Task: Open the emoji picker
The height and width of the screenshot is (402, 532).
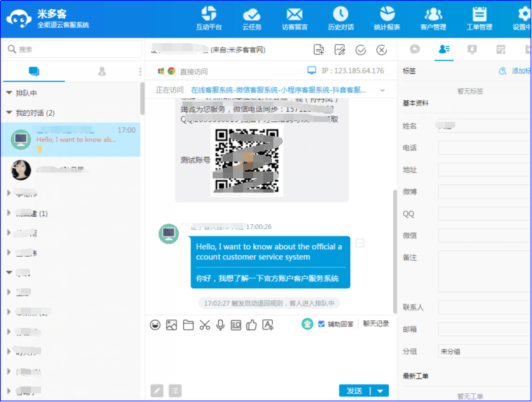Action: pyautogui.click(x=155, y=325)
